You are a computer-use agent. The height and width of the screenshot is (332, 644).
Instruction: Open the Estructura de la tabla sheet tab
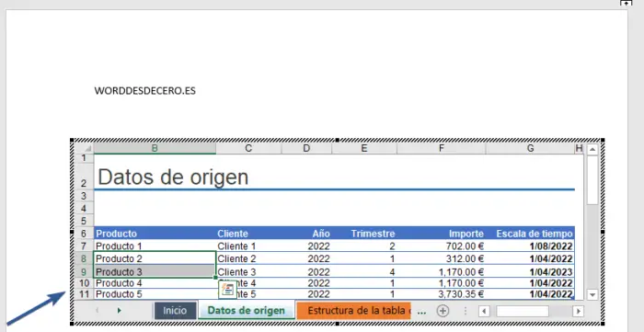pos(353,310)
